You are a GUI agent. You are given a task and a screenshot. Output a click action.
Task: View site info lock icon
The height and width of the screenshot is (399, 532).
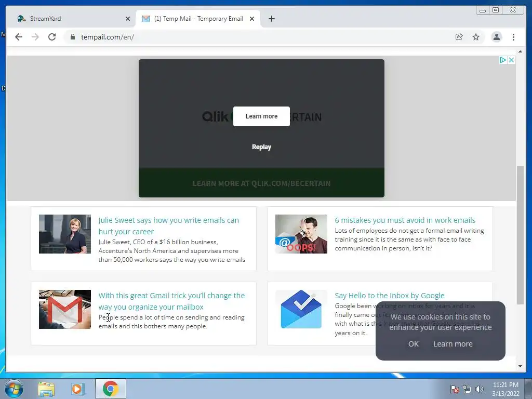tap(73, 37)
